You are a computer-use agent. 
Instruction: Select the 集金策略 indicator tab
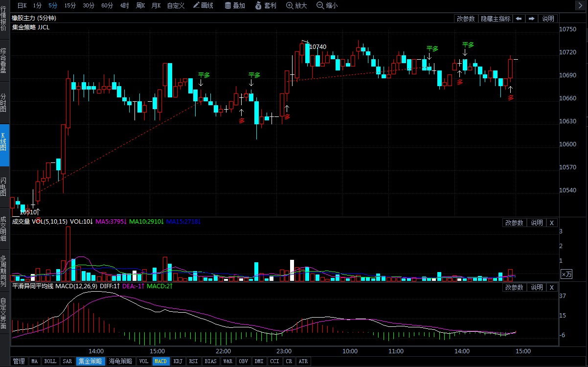click(x=90, y=362)
